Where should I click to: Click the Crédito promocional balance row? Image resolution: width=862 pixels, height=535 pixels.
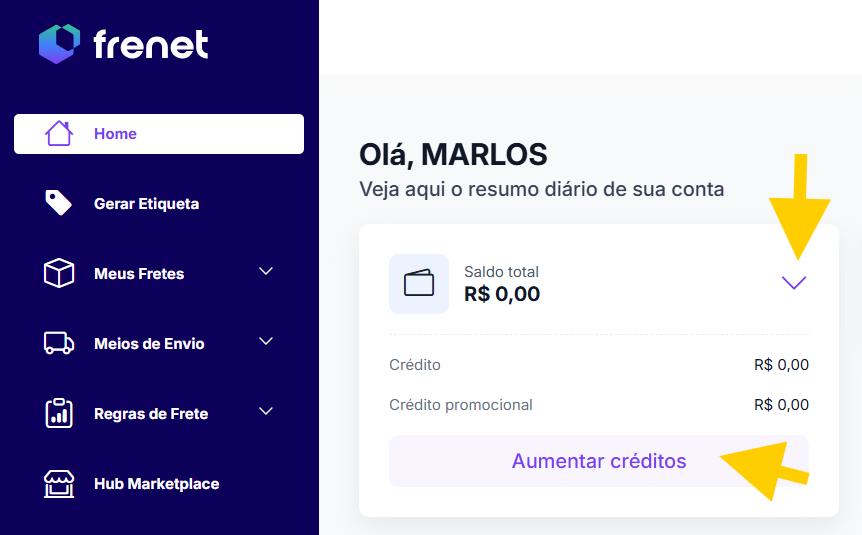[598, 405]
